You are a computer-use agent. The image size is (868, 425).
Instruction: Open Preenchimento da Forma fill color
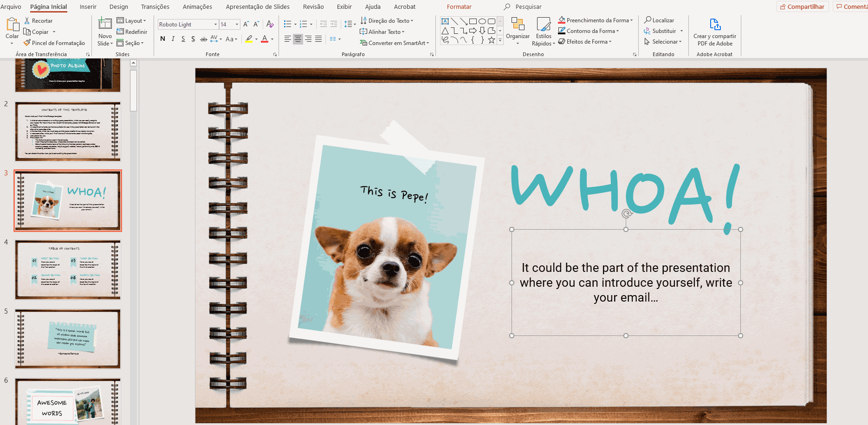[596, 20]
